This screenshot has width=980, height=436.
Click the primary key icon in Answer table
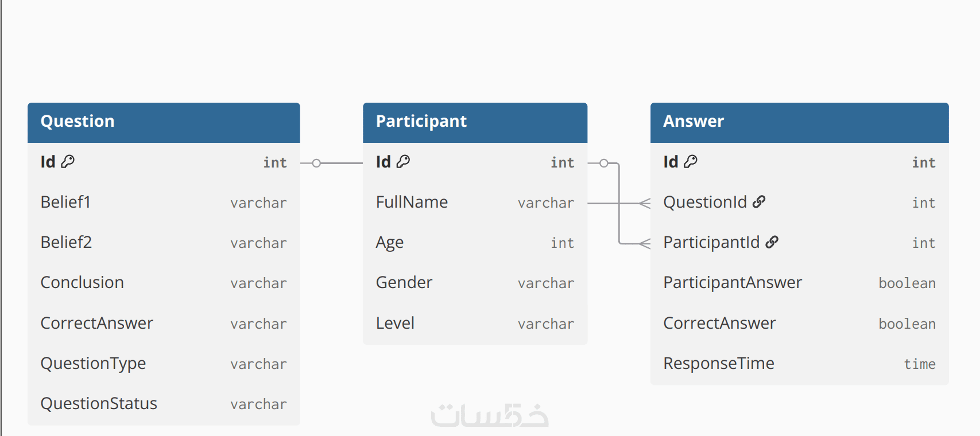pos(691,162)
